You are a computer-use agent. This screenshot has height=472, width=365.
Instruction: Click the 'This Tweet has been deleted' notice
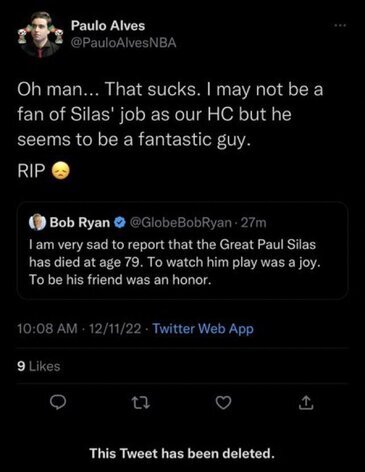coord(182,453)
